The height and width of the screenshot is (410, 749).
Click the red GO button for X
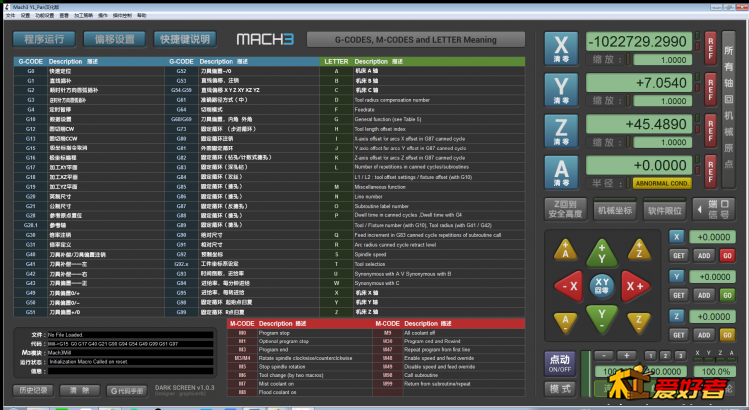tap(727, 256)
